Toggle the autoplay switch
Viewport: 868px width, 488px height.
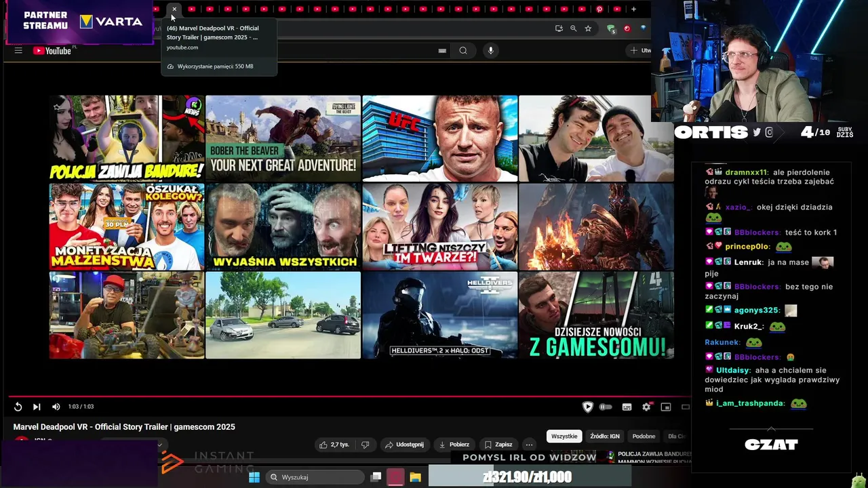[x=606, y=407]
